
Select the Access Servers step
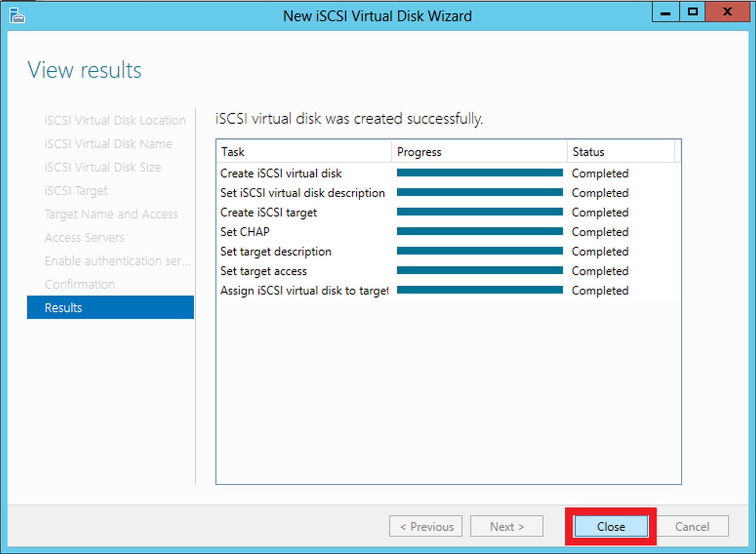point(84,237)
